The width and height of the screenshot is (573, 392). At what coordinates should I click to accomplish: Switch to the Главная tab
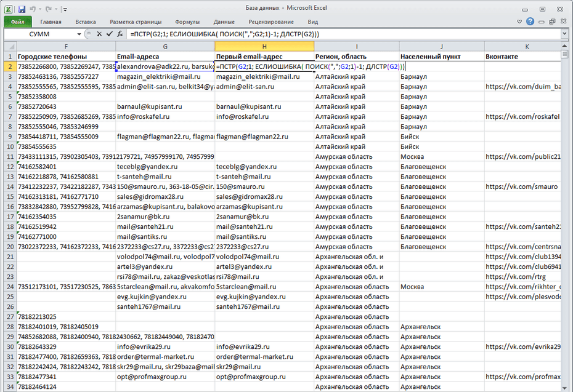(51, 22)
